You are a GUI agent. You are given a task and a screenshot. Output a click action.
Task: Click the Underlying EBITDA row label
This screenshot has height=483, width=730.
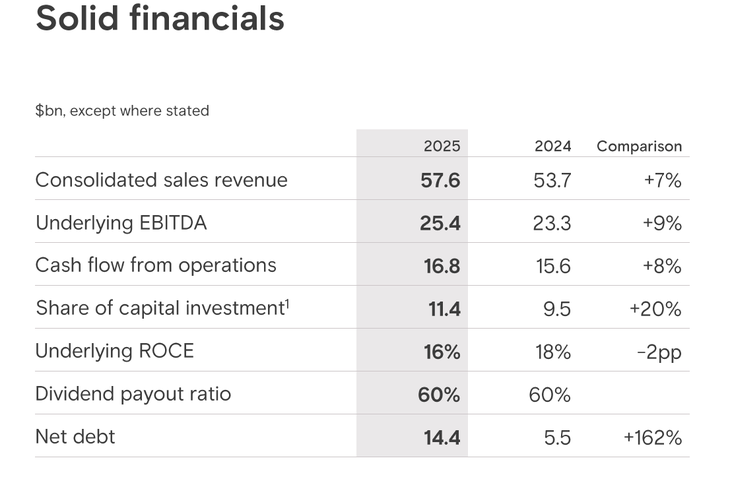(x=121, y=223)
